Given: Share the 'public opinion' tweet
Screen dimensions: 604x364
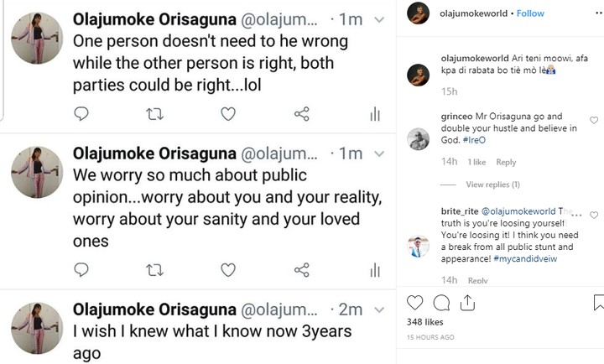Looking at the screenshot, I should click(302, 269).
